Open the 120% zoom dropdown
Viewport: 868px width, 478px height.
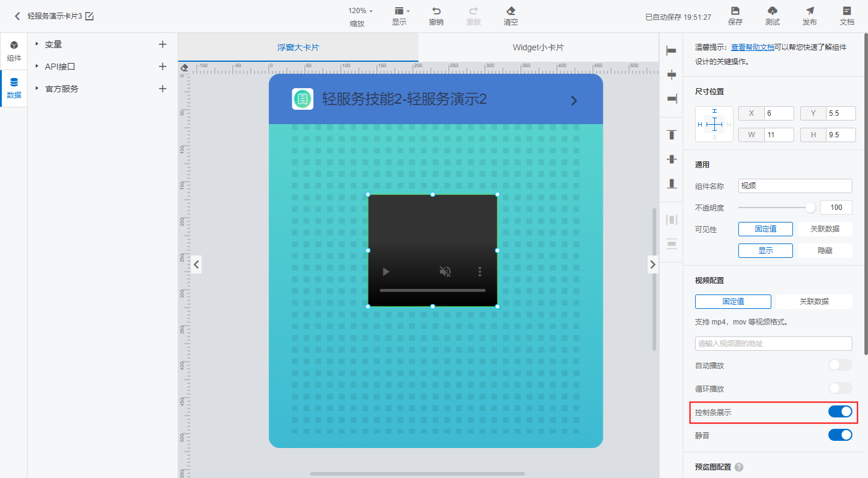click(360, 11)
